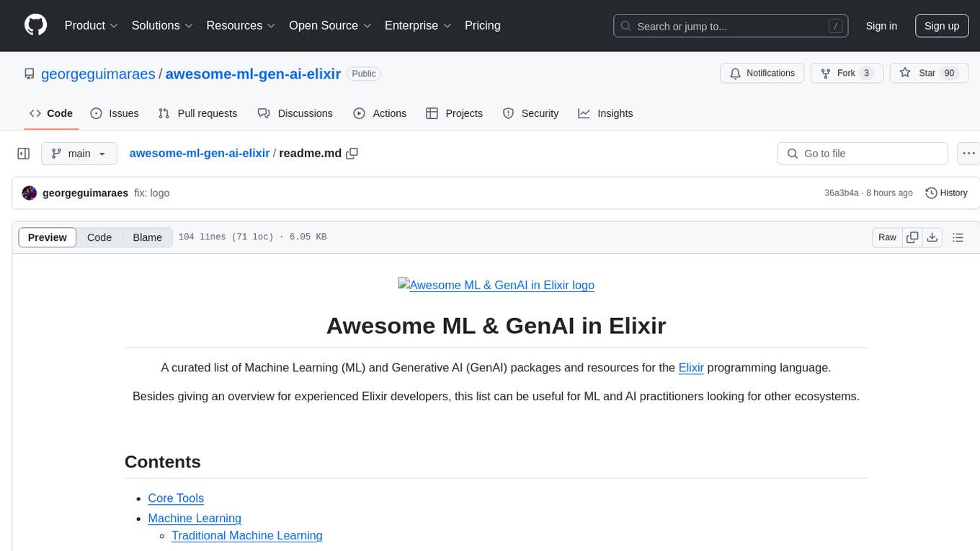This screenshot has width=980, height=551.
Task: Switch to the Discussions tab
Action: [295, 113]
